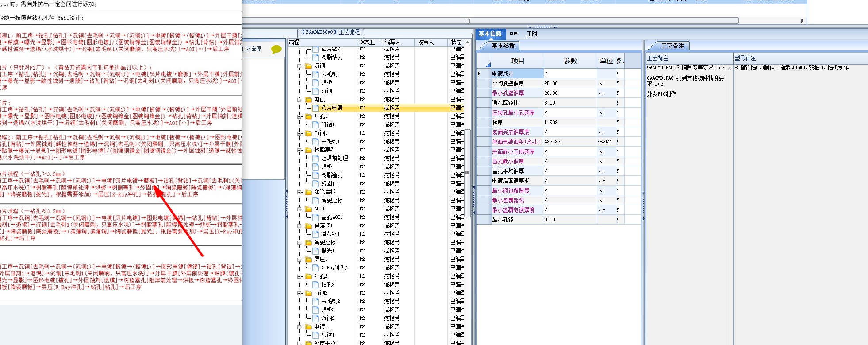Image resolution: width=868 pixels, height=345 pixels.
Task: Click the document icon beside 减薄铜1 child row
Action: coord(315,234)
